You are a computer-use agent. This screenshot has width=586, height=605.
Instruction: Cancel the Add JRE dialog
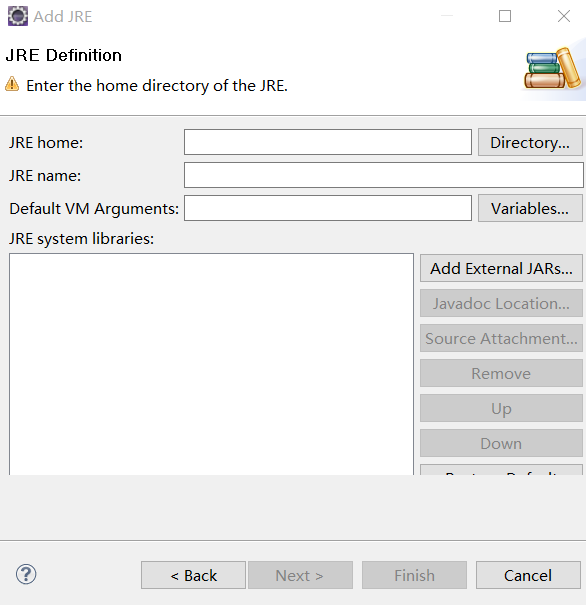tap(528, 575)
